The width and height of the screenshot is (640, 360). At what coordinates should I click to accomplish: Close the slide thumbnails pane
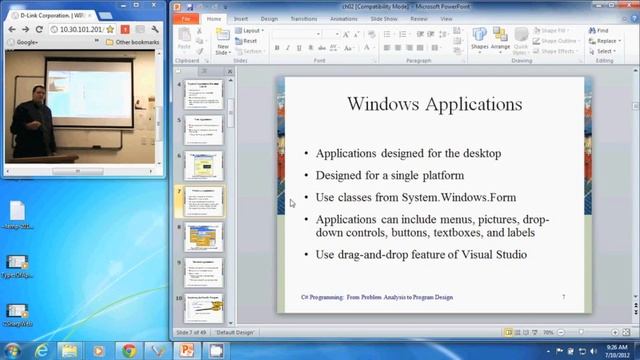(x=230, y=71)
